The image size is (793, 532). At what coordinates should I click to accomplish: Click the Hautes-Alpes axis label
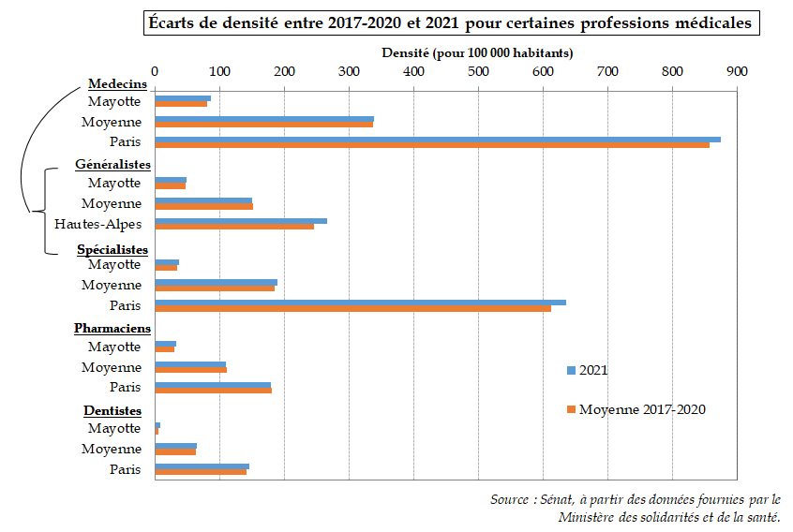[97, 224]
